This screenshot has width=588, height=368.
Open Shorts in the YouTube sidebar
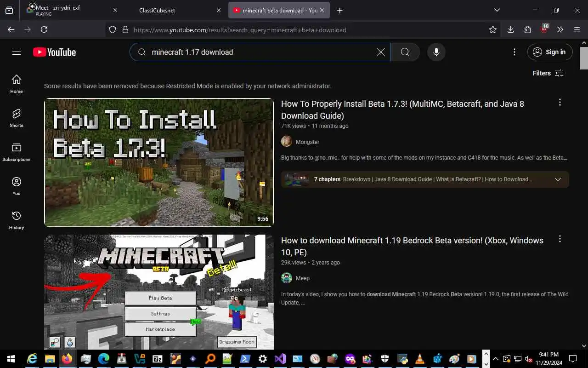pyautogui.click(x=17, y=118)
